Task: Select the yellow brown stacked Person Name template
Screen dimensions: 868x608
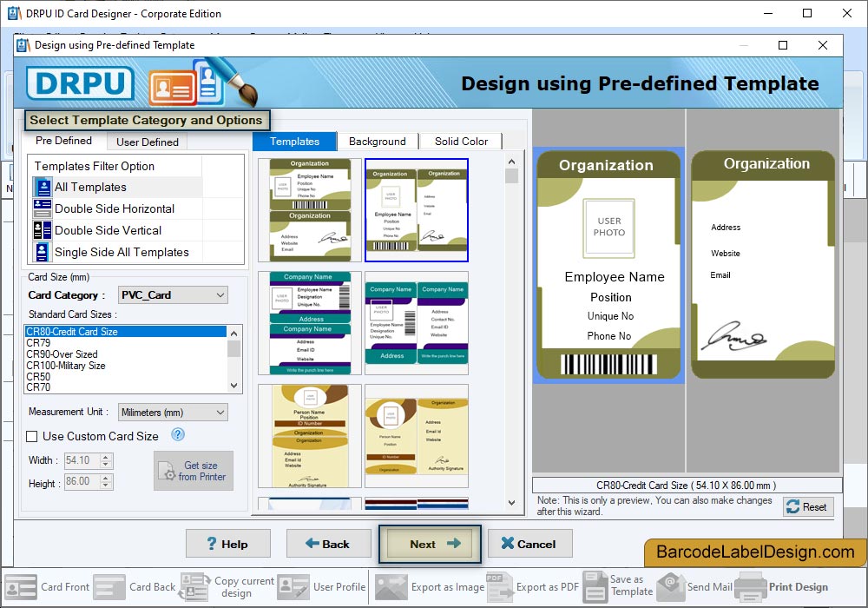Action: (x=310, y=436)
